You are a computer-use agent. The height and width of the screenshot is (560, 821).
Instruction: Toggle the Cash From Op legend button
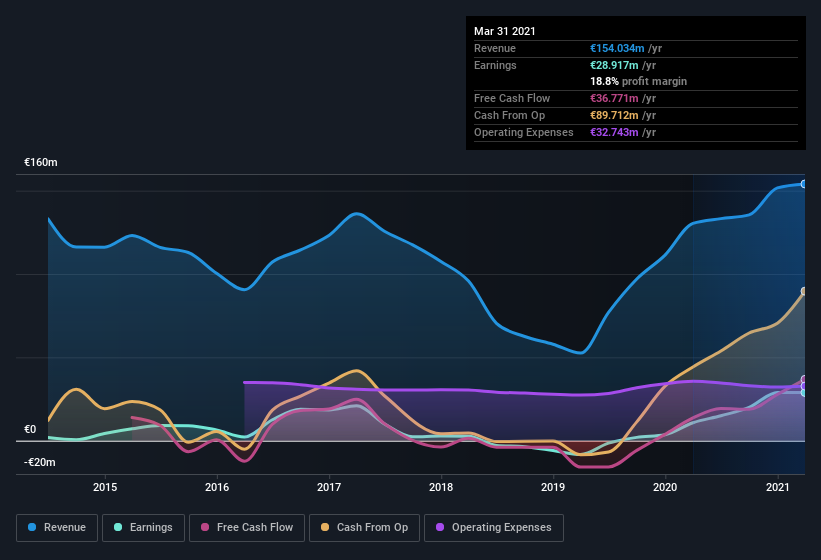(x=364, y=528)
